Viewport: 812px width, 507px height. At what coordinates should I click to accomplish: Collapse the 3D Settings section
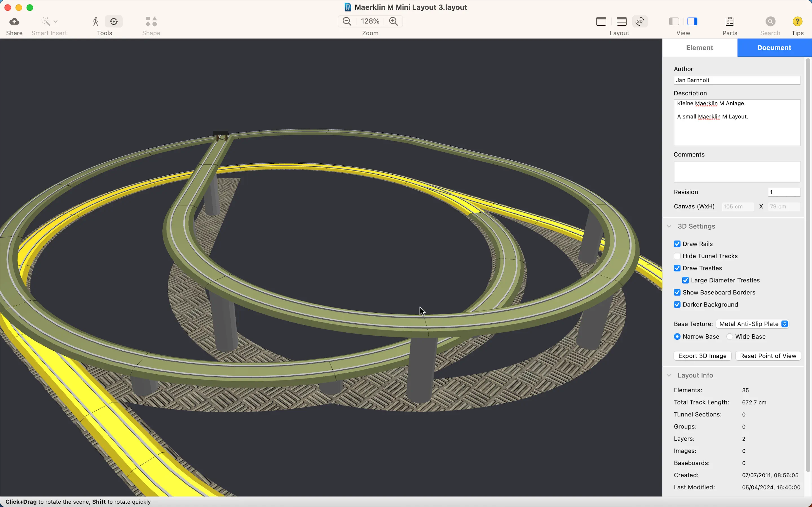669,226
